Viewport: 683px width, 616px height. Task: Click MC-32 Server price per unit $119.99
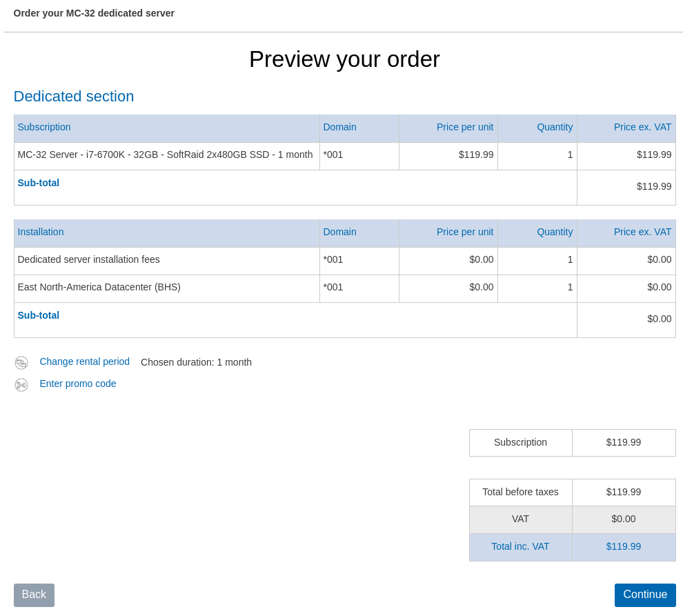(476, 155)
